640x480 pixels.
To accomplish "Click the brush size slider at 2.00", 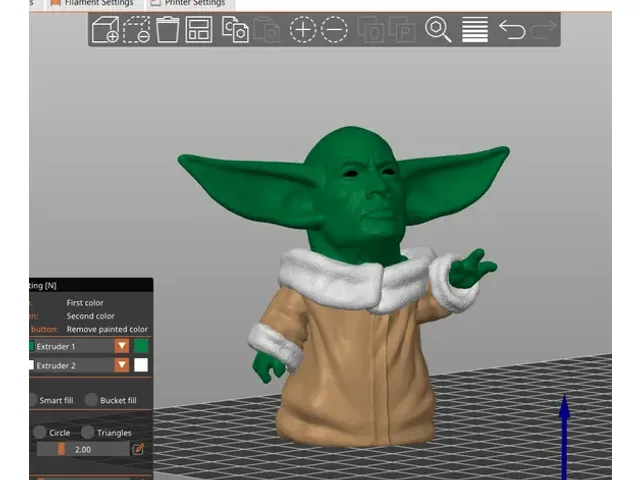I will pyautogui.click(x=83, y=449).
